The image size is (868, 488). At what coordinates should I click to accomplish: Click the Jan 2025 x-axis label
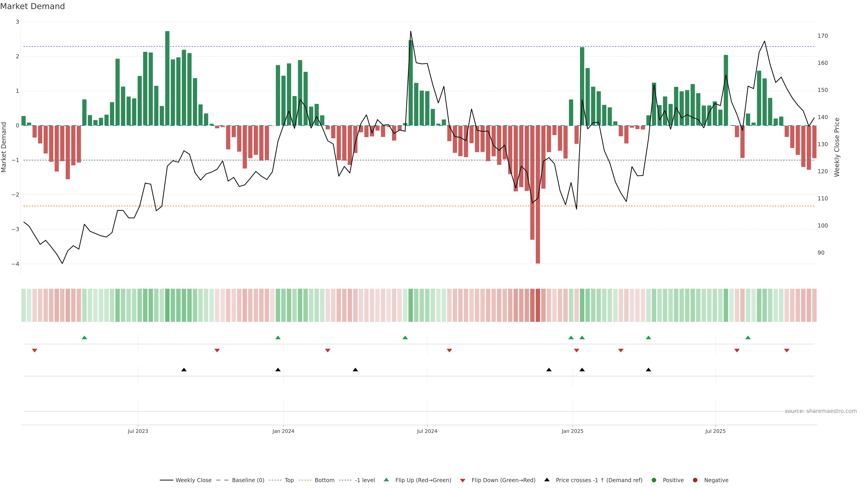coord(572,431)
